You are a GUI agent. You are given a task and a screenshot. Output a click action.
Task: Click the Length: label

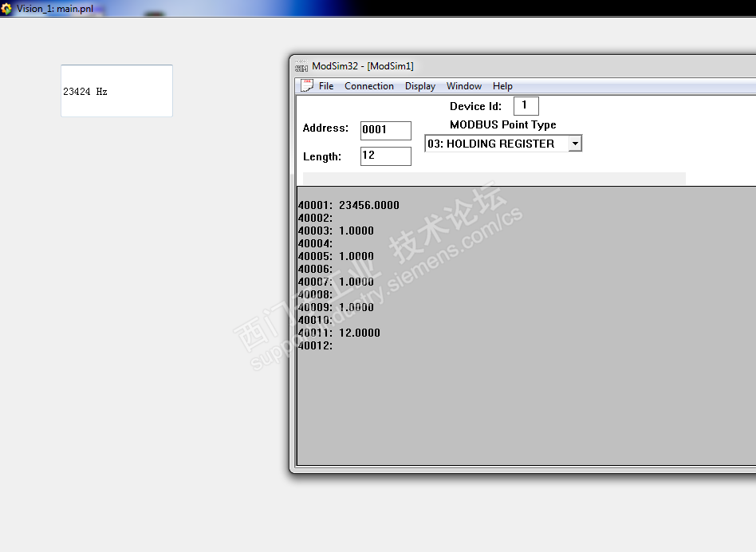[x=322, y=156]
